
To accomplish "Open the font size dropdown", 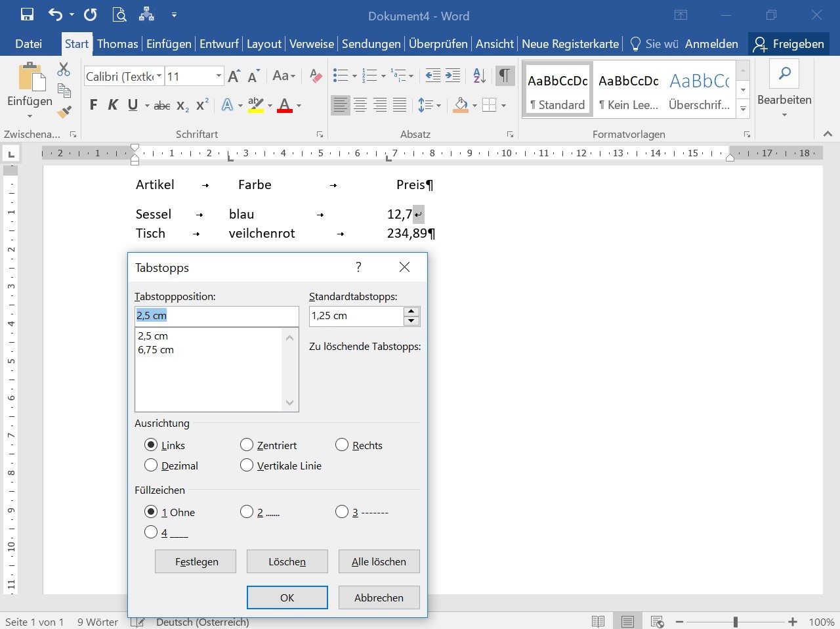I will click(x=218, y=76).
